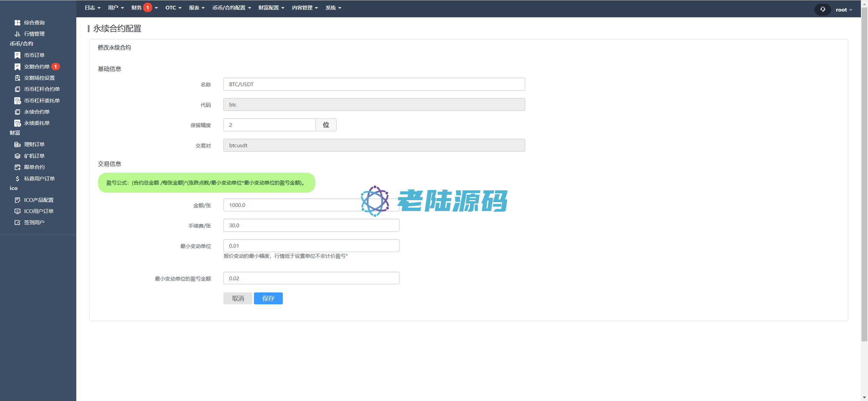Click the 行情管理 sort icon

pos(17,34)
